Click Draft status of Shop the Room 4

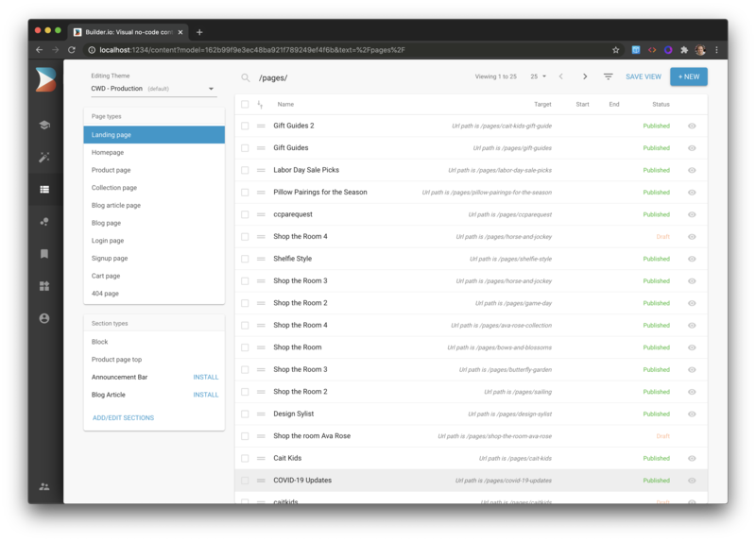[x=663, y=237]
